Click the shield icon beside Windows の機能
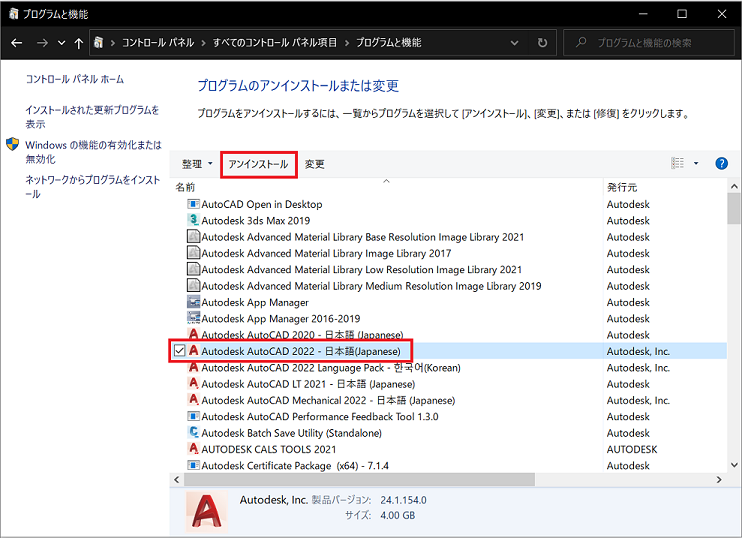This screenshot has height=538, width=742. (x=12, y=144)
